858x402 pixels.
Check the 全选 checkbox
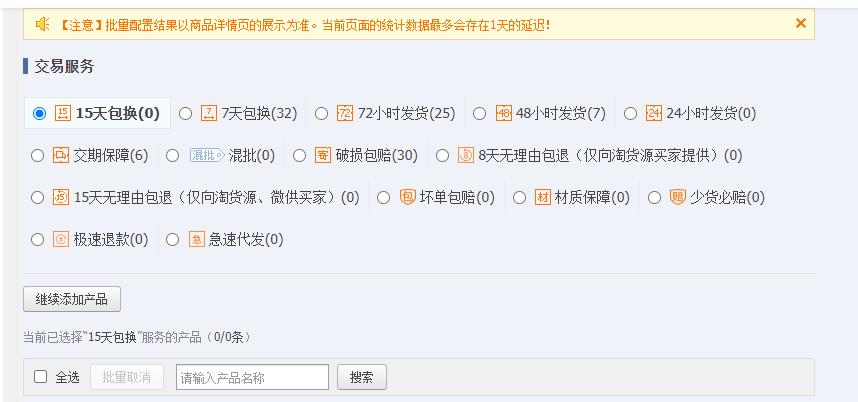click(x=40, y=377)
